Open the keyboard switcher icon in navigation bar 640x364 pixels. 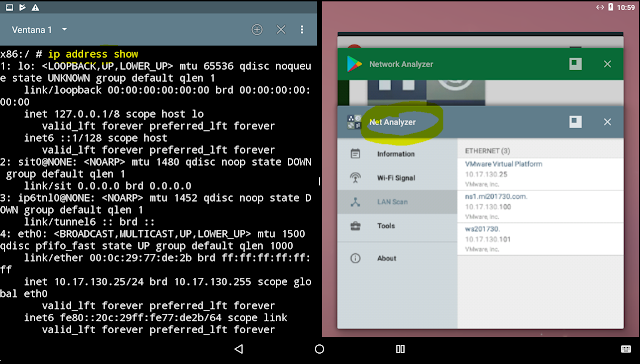[626, 349]
